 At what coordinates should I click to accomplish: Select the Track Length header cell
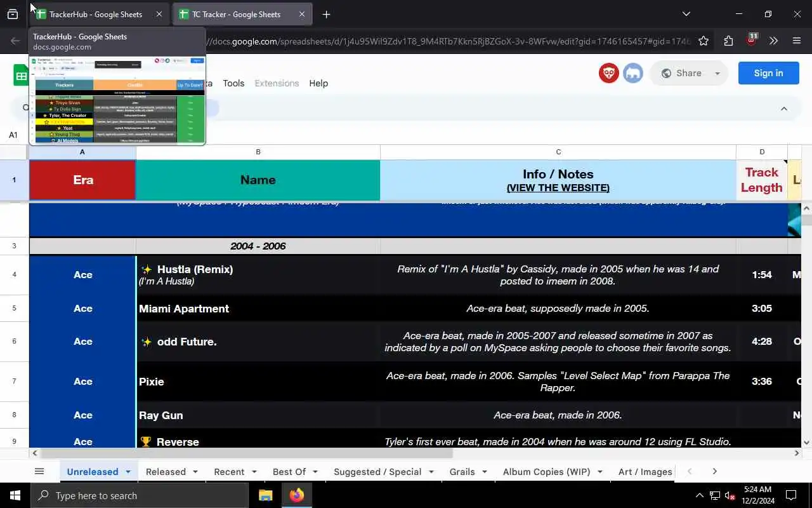pos(762,180)
